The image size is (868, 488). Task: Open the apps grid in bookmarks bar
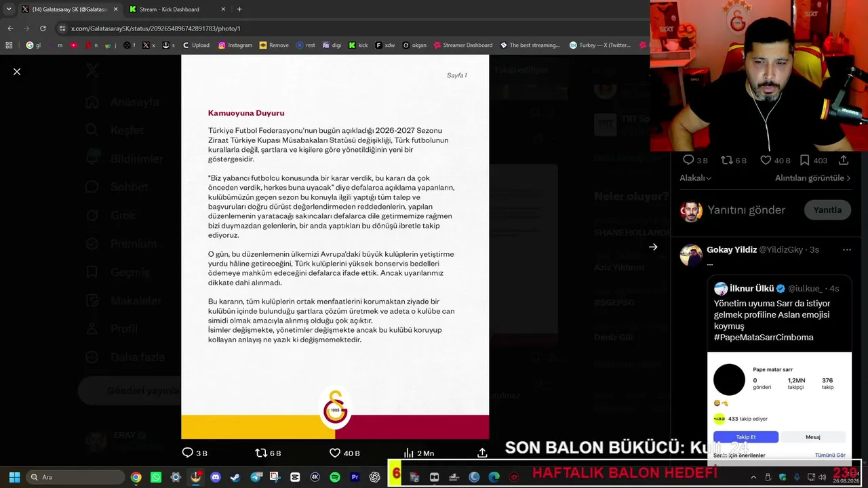point(9,45)
